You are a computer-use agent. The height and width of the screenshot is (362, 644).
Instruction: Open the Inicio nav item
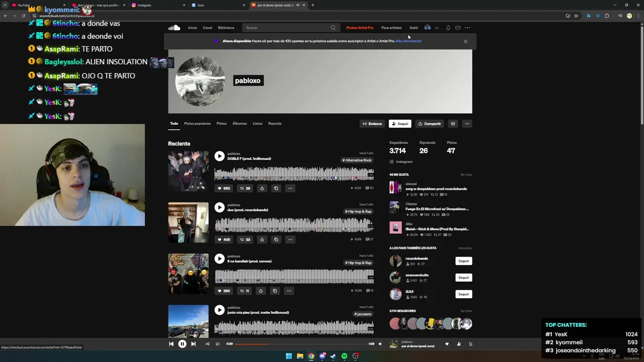[192, 28]
